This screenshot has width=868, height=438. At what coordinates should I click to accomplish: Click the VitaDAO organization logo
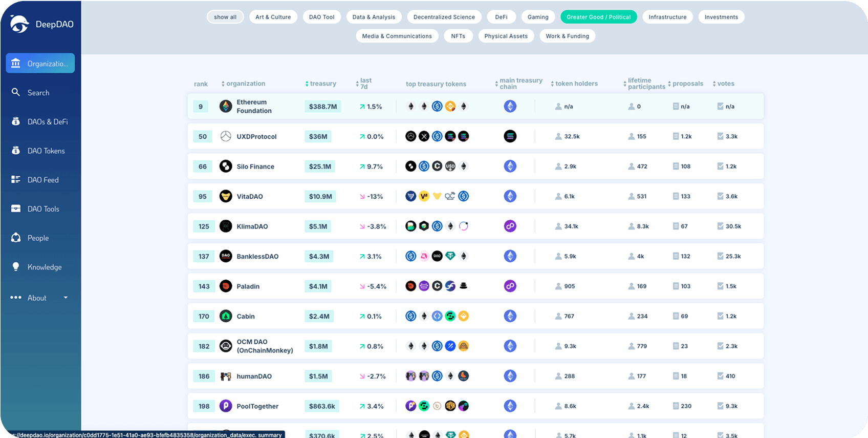[x=226, y=196]
